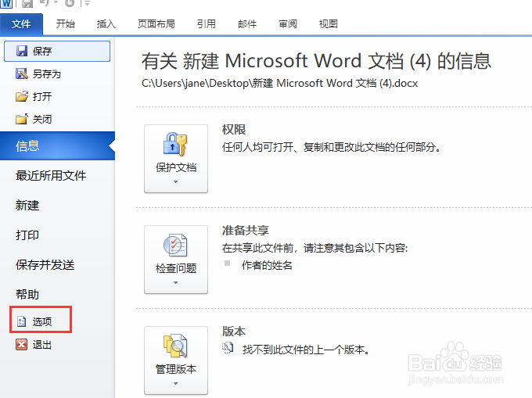Click the quick access save icon
Image resolution: width=532 pixels, height=398 pixels.
(27, 3)
